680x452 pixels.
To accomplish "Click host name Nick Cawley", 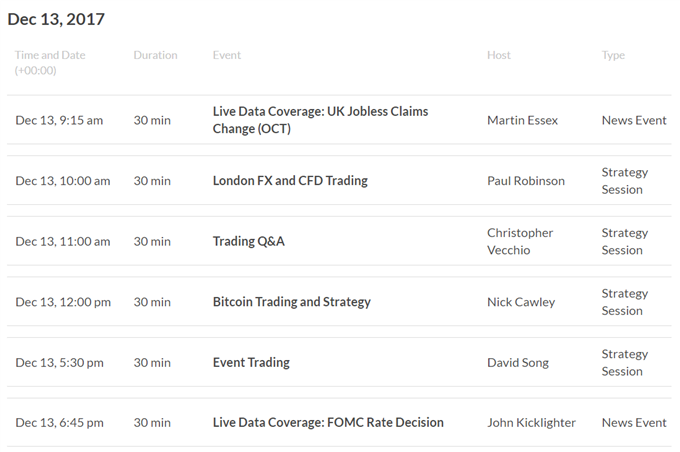I will coord(521,302).
